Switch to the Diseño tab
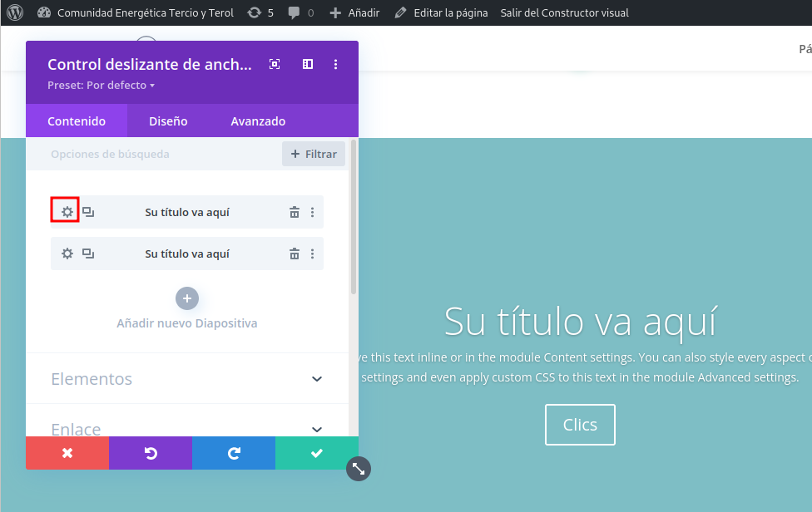 coord(168,121)
